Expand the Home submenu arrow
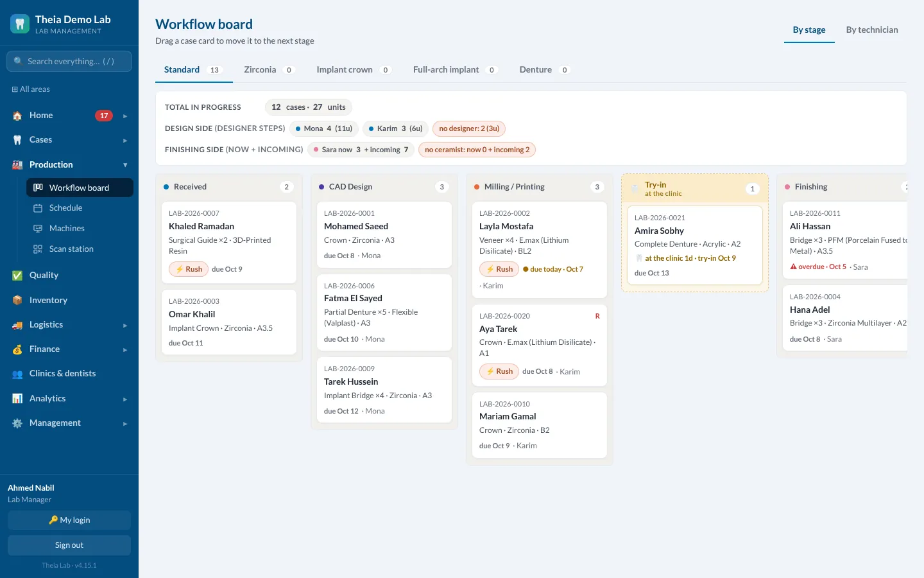924x578 pixels. coord(125,116)
